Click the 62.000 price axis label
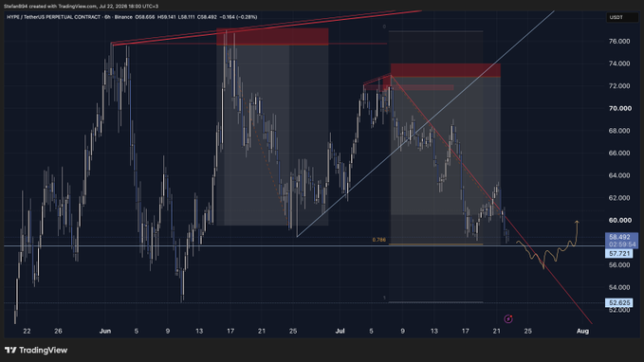Viewport: 644px width, 362px height. click(x=619, y=198)
